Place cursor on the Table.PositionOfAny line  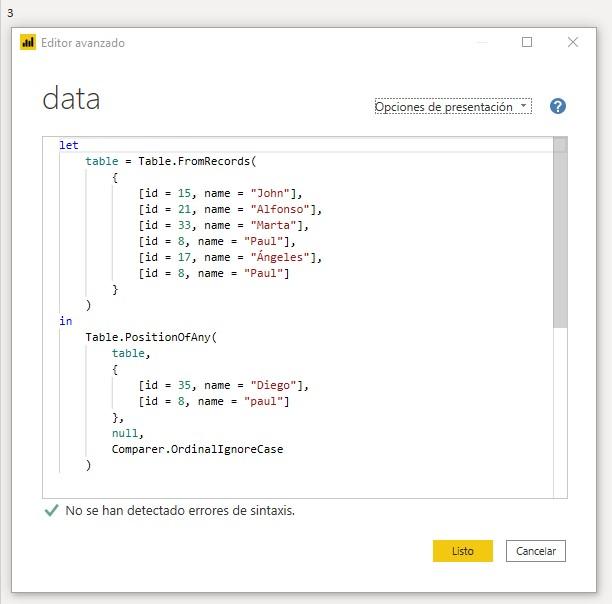(150, 337)
